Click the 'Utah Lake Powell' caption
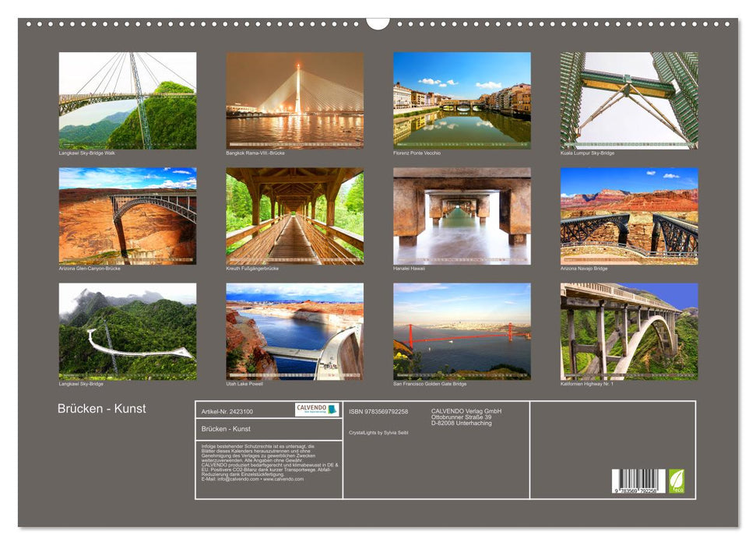756x545 pixels. (x=244, y=384)
